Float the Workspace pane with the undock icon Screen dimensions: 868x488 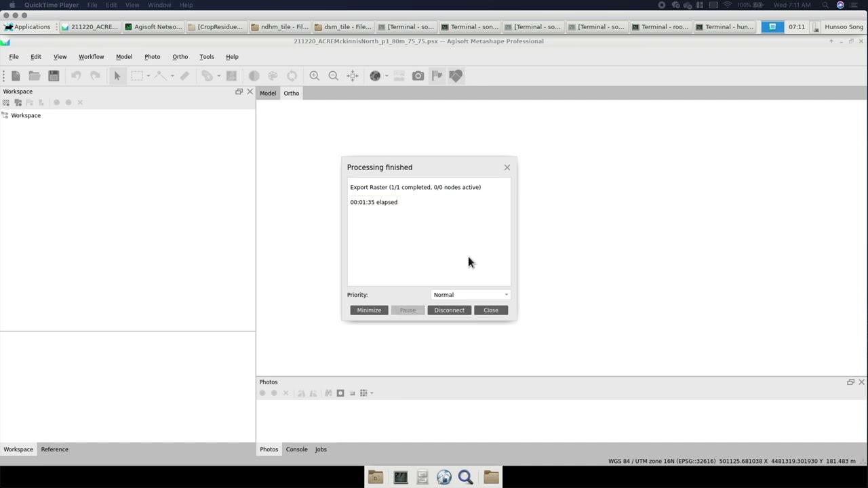(x=239, y=91)
